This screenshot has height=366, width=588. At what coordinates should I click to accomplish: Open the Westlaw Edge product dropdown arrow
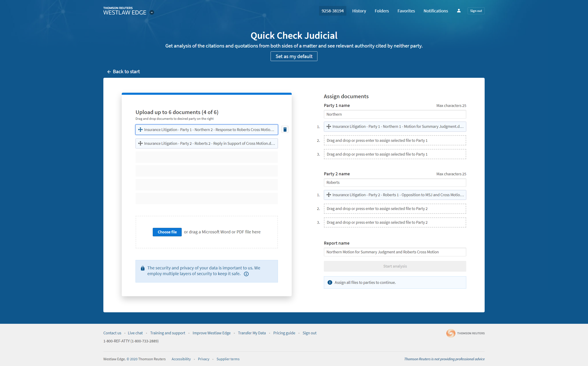click(152, 12)
